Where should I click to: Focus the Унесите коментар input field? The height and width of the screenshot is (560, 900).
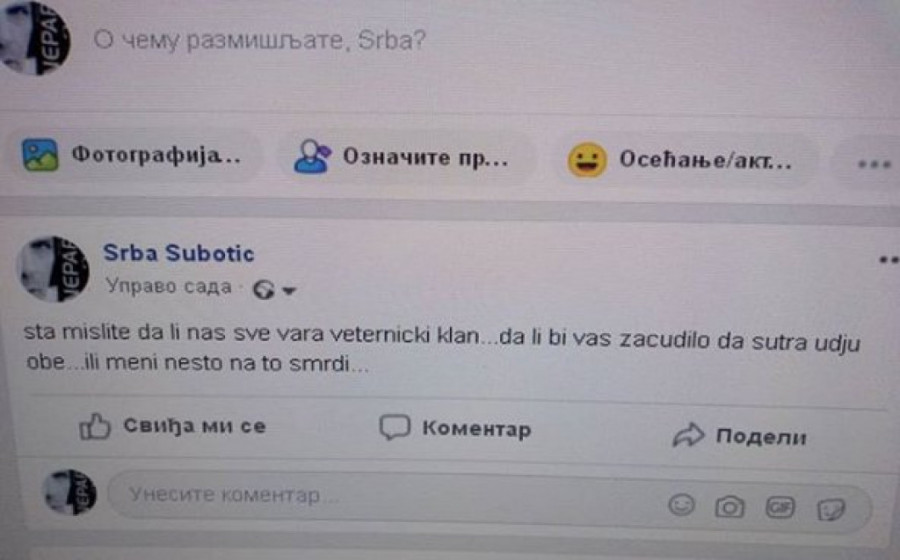(x=489, y=500)
